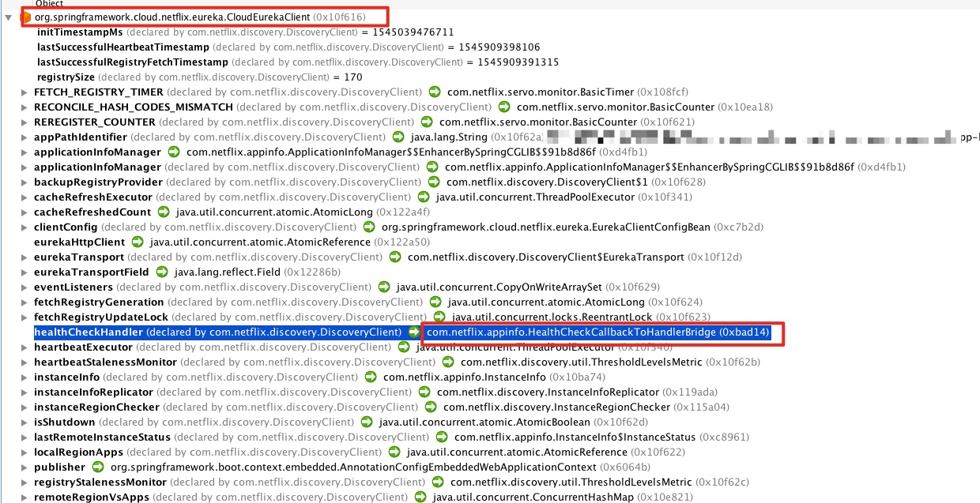
Task: Click green arrow icon on eurekaTransport row
Action: coord(395,257)
